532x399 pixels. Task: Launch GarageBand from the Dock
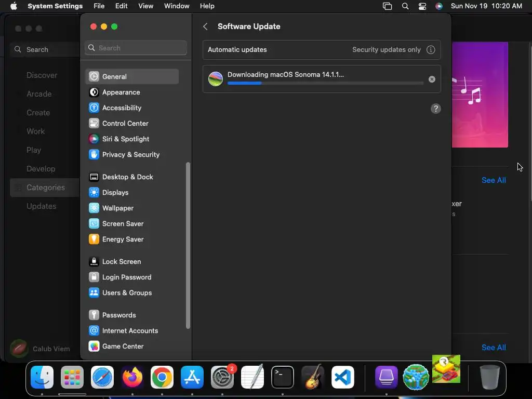click(x=312, y=377)
